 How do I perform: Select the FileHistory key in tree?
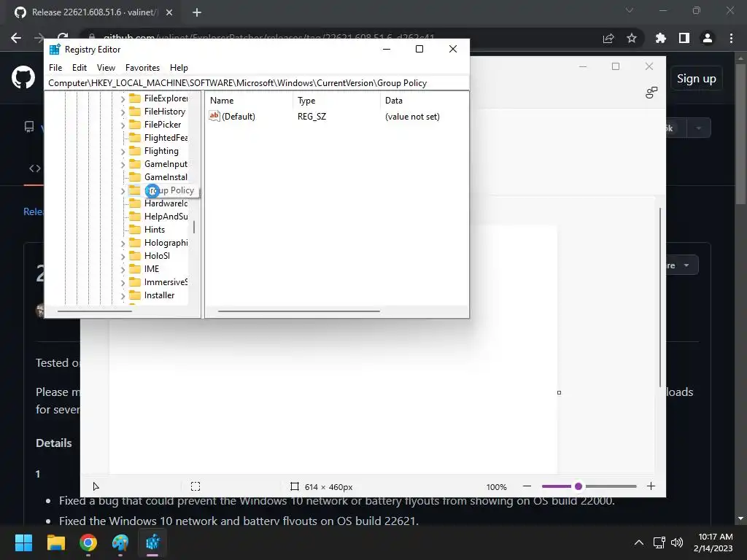click(x=164, y=112)
